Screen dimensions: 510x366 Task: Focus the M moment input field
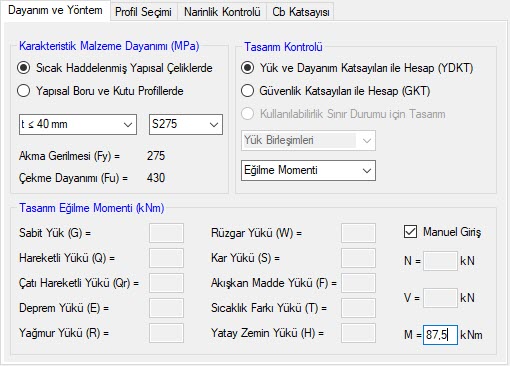click(x=440, y=335)
